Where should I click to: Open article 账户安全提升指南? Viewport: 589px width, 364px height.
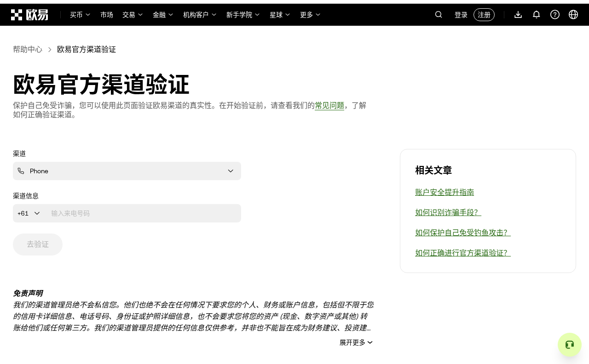[x=445, y=192]
